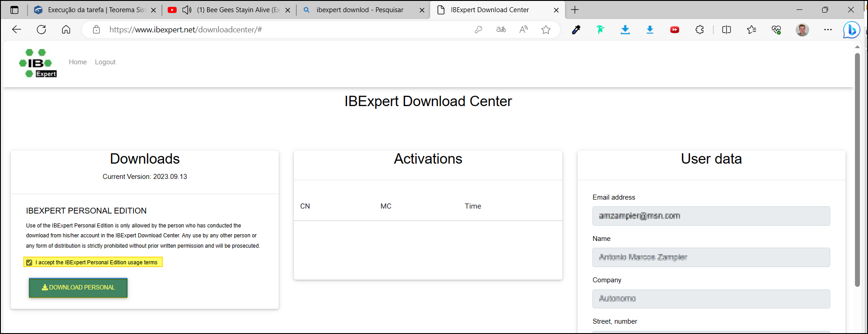868x334 pixels.
Task: Click the green extension icon
Action: click(x=600, y=30)
